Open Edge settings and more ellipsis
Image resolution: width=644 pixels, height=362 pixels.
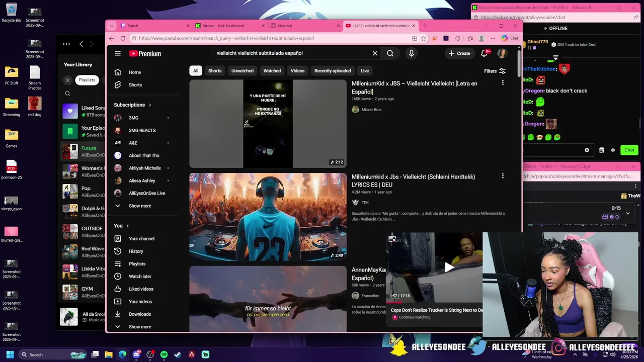pos(493,38)
